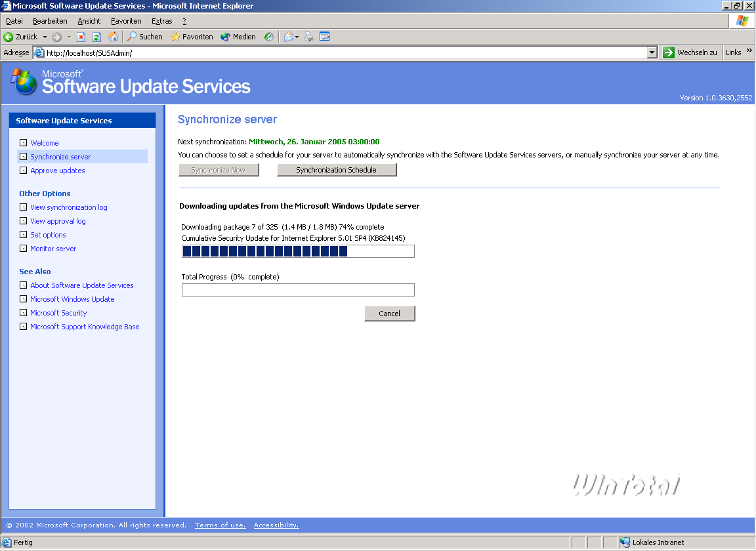756x551 pixels.
Task: Click the Software Update Services globe logo
Action: click(x=24, y=82)
